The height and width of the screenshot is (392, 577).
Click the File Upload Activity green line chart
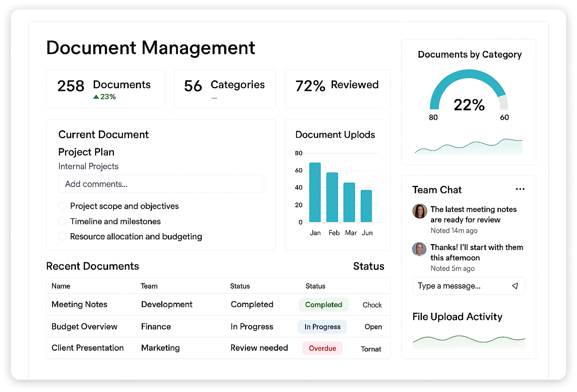[469, 341]
